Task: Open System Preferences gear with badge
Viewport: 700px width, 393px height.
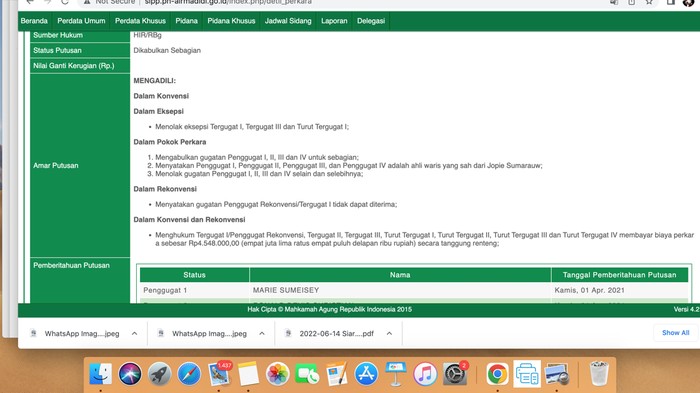Action: coord(455,373)
